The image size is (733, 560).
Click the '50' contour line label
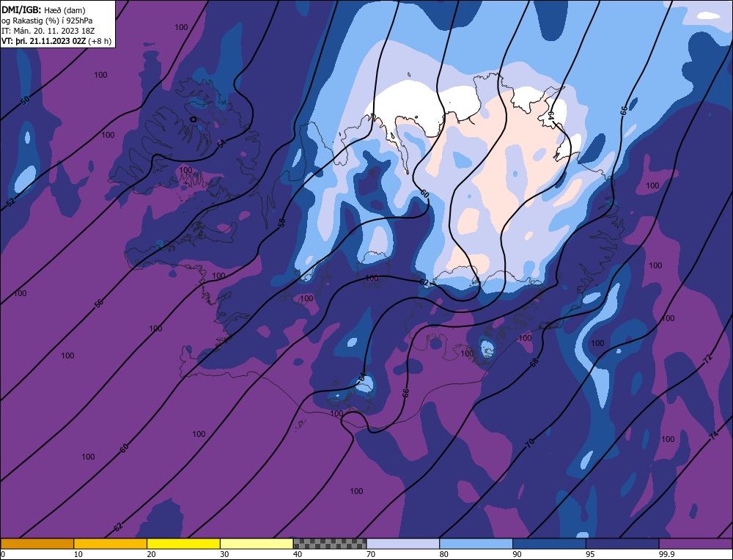pos(25,99)
